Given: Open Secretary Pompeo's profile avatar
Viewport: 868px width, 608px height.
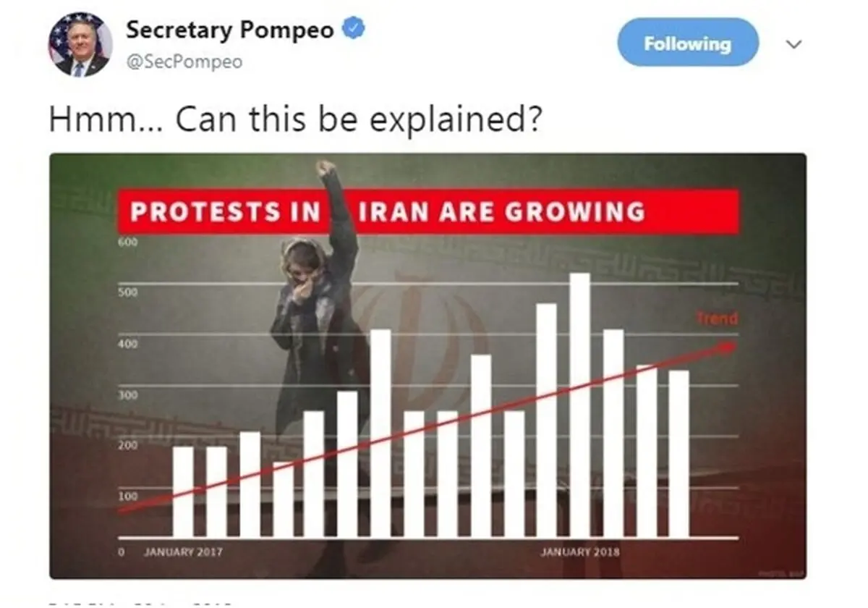Looking at the screenshot, I should [80, 45].
